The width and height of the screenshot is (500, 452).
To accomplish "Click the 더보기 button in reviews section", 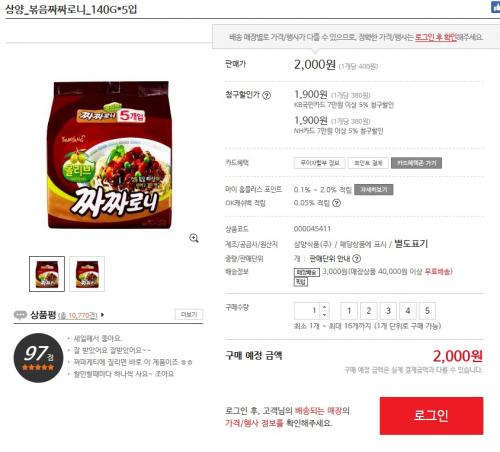I will [x=189, y=314].
